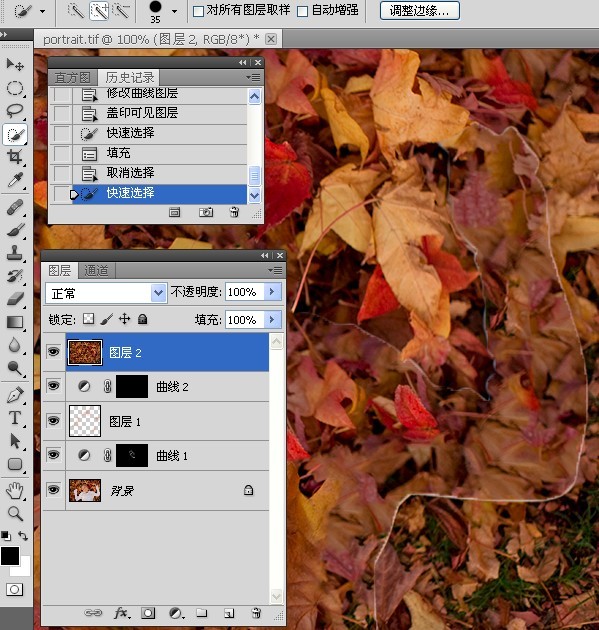Select the Hand tool
Viewport: 599px width, 630px height.
15,490
